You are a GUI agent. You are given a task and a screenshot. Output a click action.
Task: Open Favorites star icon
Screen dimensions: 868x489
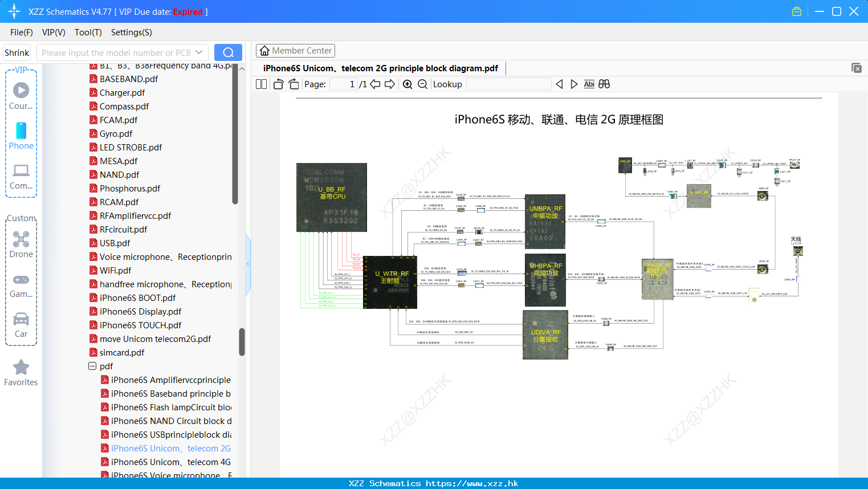[21, 367]
